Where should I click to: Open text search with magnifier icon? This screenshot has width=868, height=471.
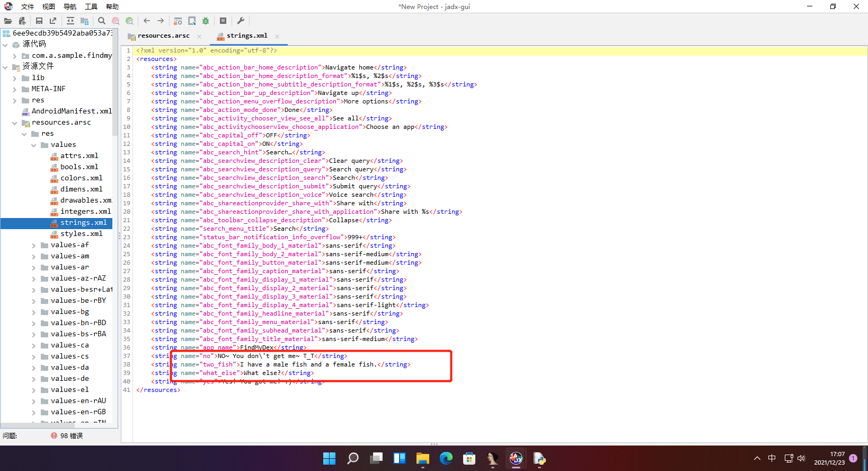102,21
